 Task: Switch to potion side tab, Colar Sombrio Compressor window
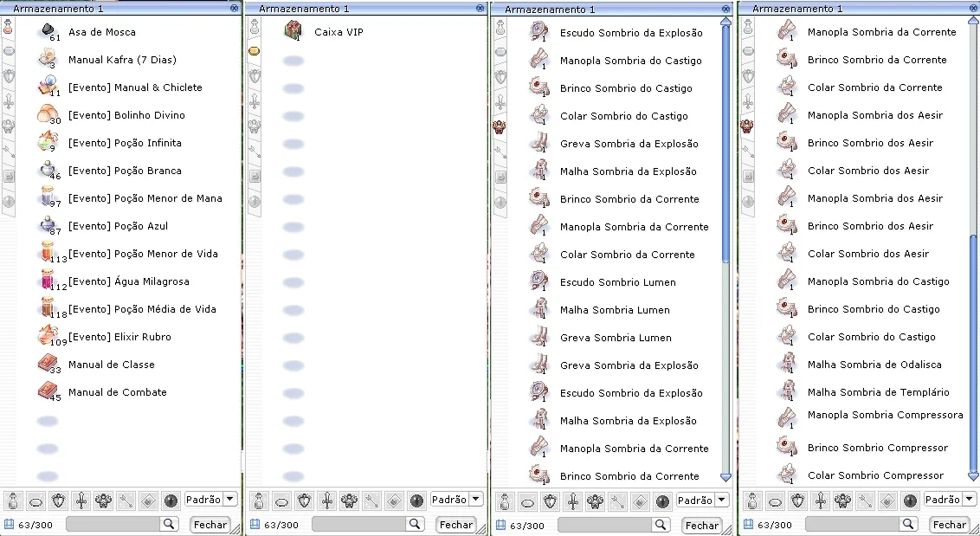click(747, 26)
